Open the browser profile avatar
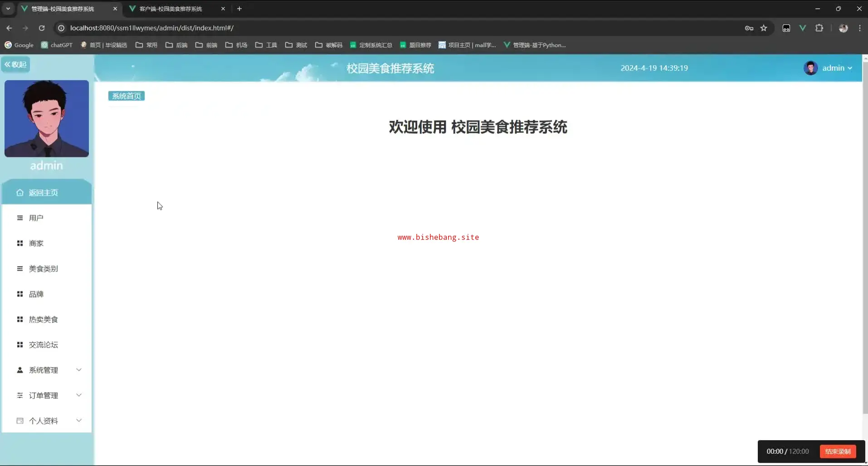This screenshot has width=868, height=466. 844,28
